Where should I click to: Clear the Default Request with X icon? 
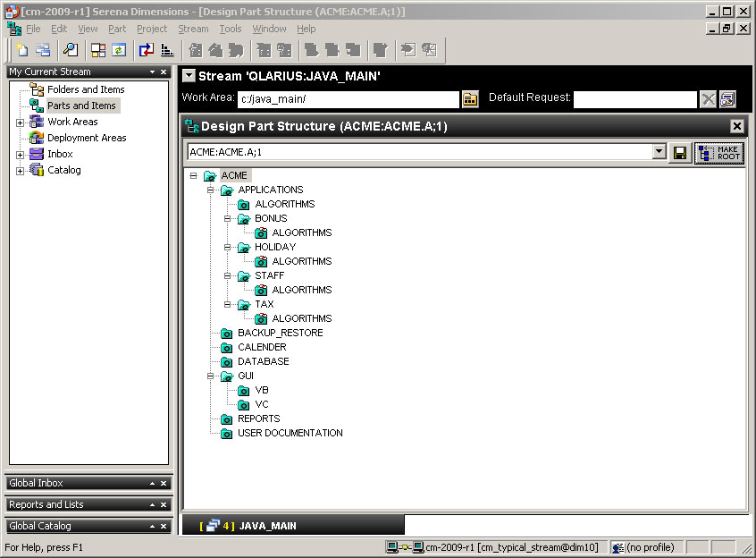[709, 99]
